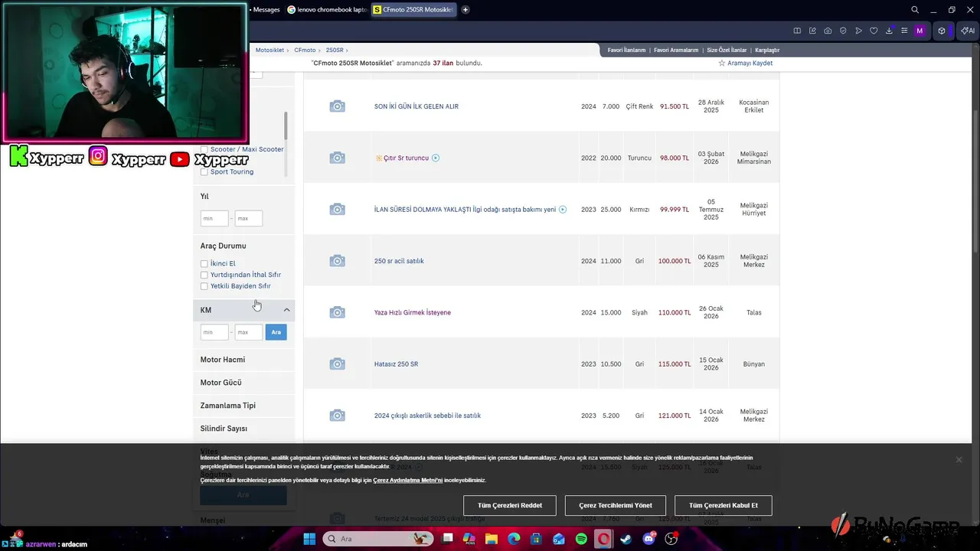Click the star icon next to Aramayı Kaydet
The width and height of the screenshot is (980, 551).
[x=721, y=64]
